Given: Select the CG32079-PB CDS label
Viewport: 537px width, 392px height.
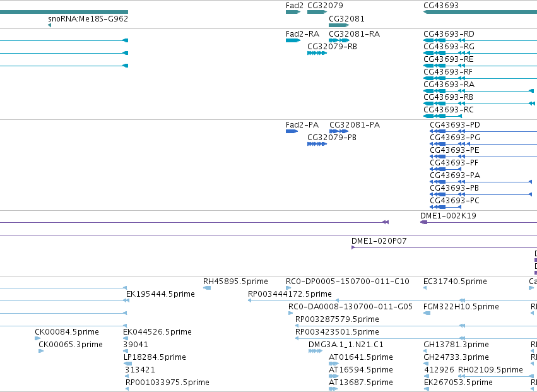Looking at the screenshot, I should pos(332,138).
